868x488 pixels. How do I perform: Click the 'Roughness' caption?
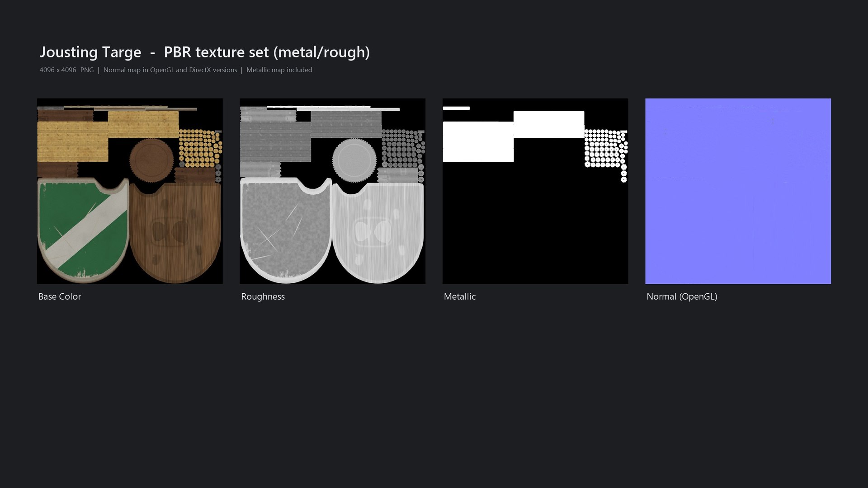[263, 297]
